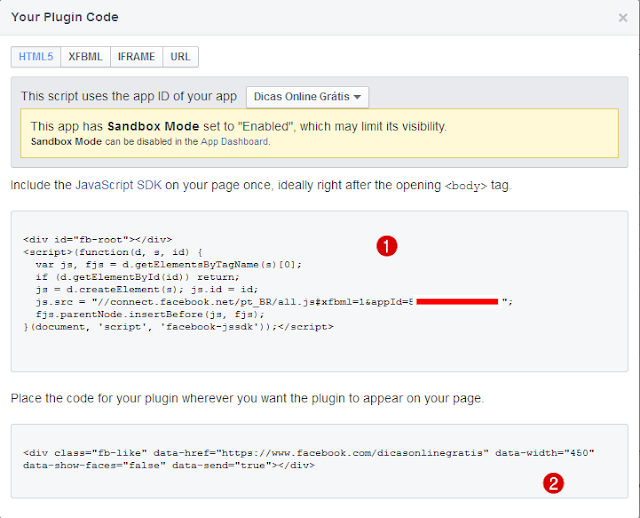Viewport: 640px width, 518px height.
Task: Click inside the fb-like plugin code box
Action: pos(319,461)
